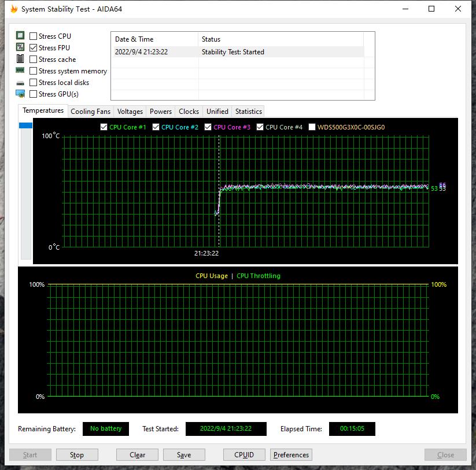Click the CPU chip icon beside Stress CPU
Viewport: 476px width, 470px height.
[x=20, y=36]
